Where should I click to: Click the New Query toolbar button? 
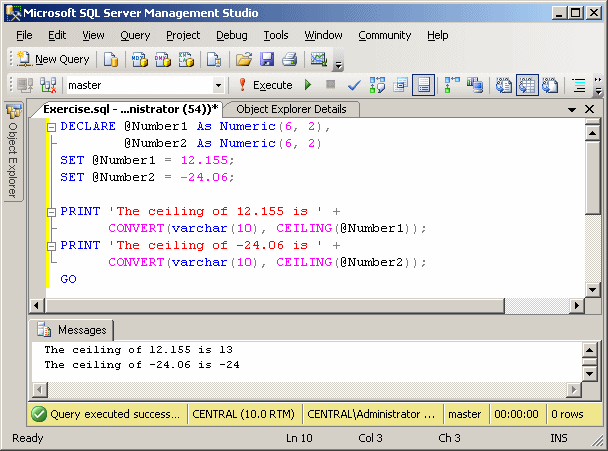[53, 59]
